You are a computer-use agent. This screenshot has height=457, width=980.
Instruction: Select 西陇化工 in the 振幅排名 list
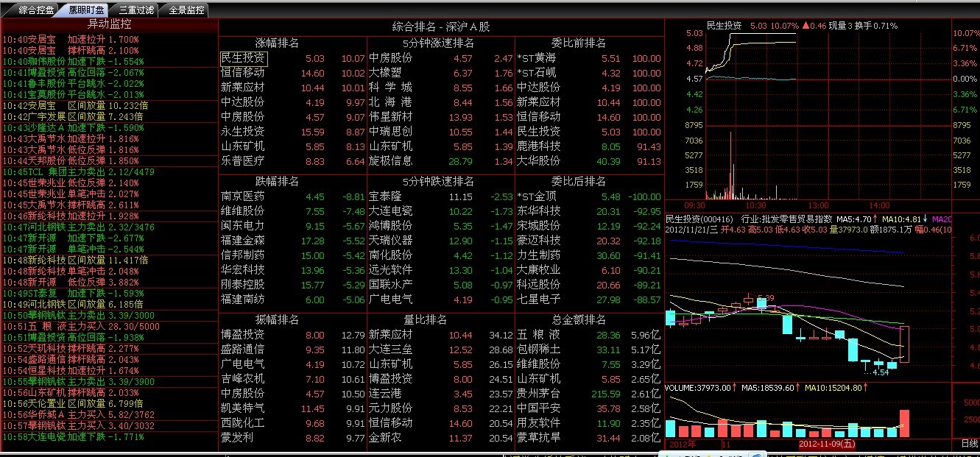point(243,423)
